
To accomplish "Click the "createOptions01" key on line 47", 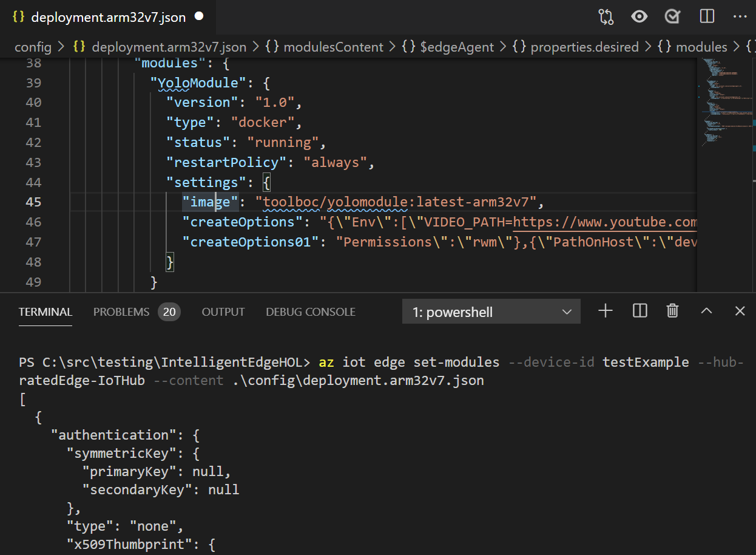I will [x=251, y=242].
